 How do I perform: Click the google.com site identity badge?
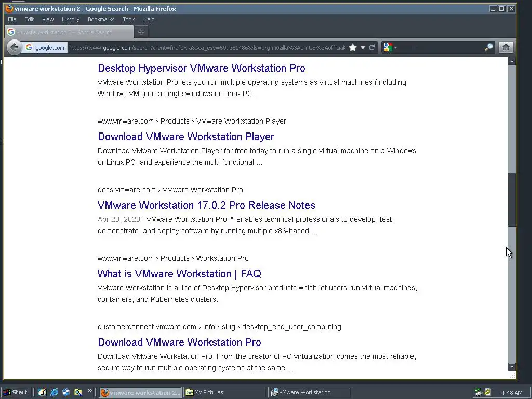45,47
